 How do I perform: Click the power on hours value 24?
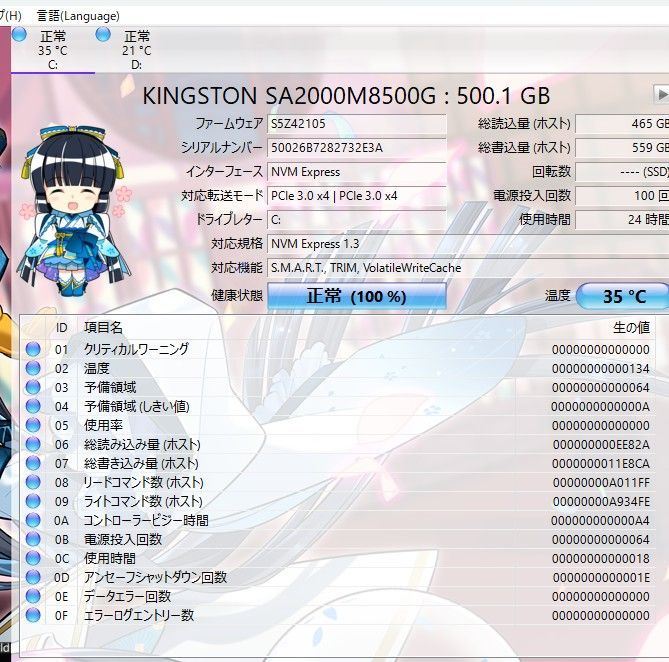[622, 220]
